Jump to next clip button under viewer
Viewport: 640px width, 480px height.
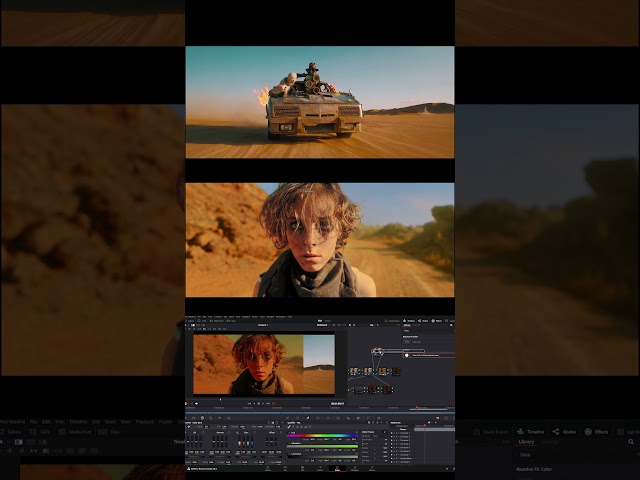click(268, 404)
